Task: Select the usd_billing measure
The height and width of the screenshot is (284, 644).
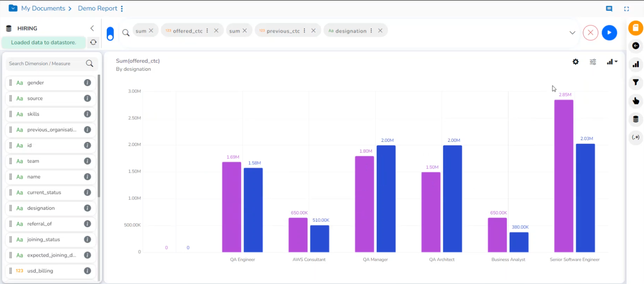Action: point(51,271)
